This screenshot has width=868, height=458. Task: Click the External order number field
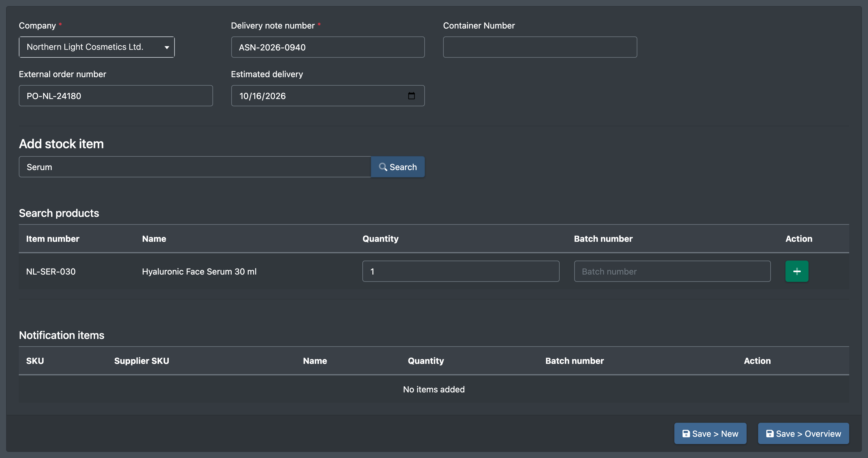[x=116, y=96]
